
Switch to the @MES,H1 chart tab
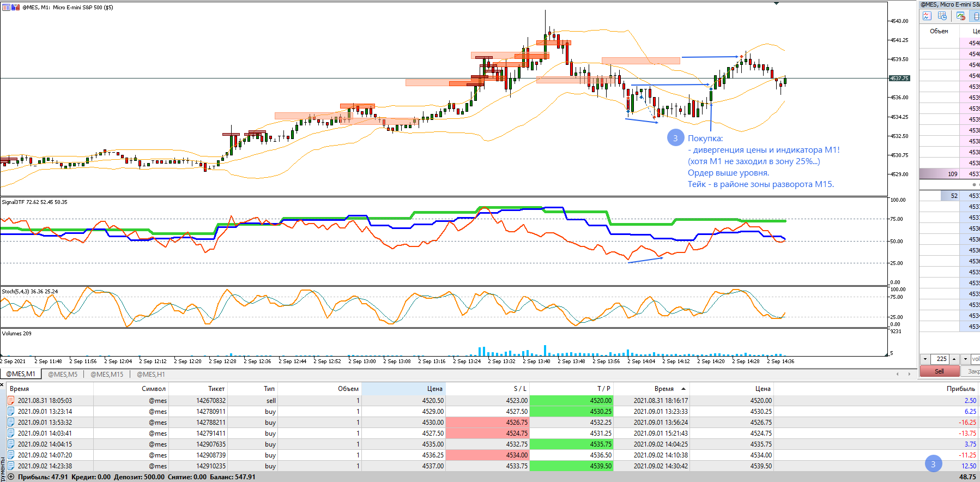(150, 374)
